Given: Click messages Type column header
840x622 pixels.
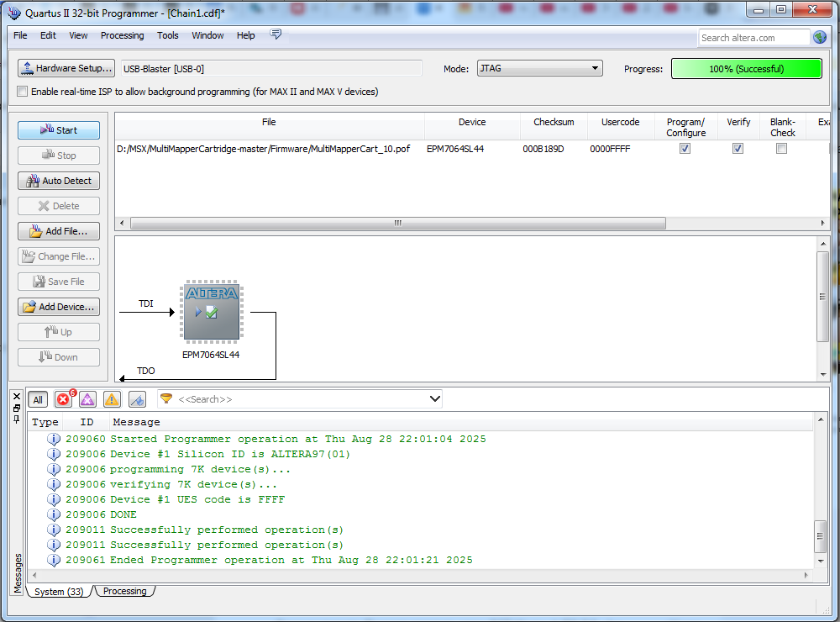Looking at the screenshot, I should point(45,422).
